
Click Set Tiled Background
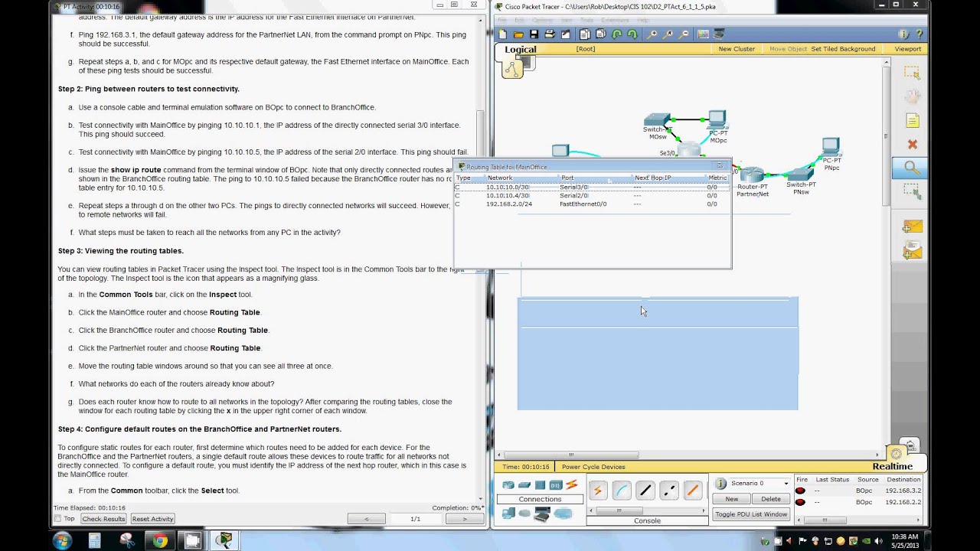click(843, 49)
